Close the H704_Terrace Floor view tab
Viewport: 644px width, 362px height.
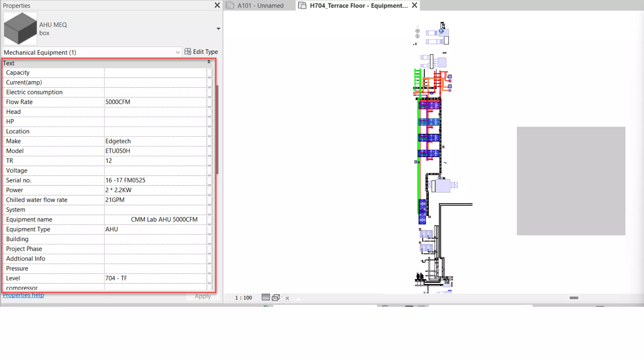tap(414, 5)
